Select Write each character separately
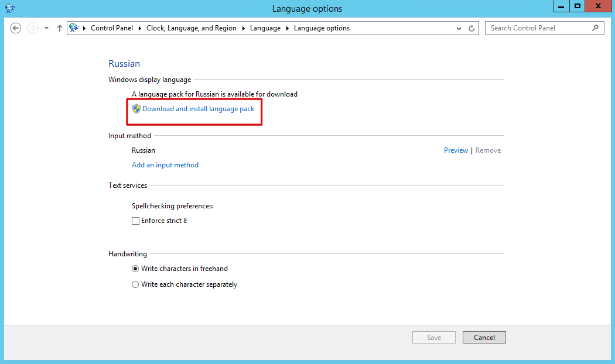 [135, 284]
